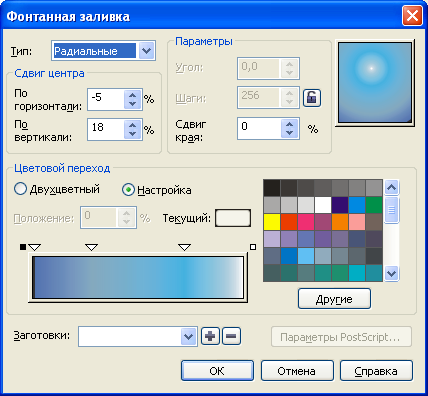
Task: Pick the red-orange palette swatch
Action: click(x=289, y=222)
